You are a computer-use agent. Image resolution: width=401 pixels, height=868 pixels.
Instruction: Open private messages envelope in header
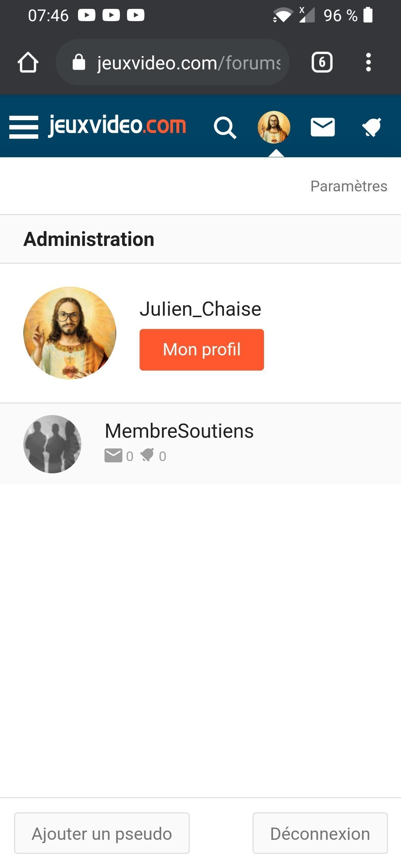[x=323, y=127]
